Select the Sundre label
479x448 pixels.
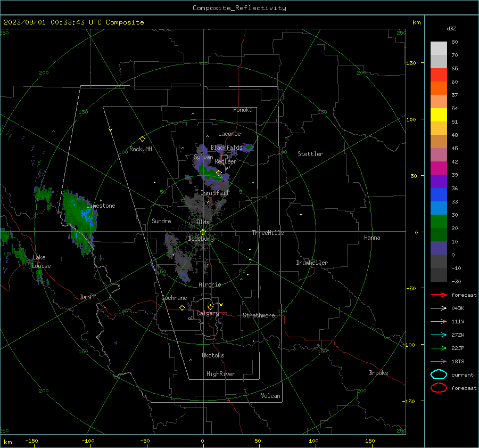(x=161, y=221)
